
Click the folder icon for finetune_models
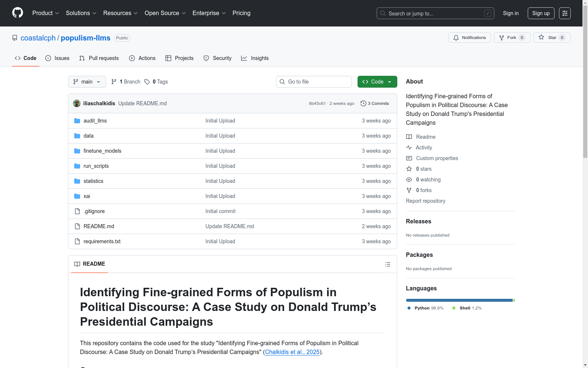point(77,151)
